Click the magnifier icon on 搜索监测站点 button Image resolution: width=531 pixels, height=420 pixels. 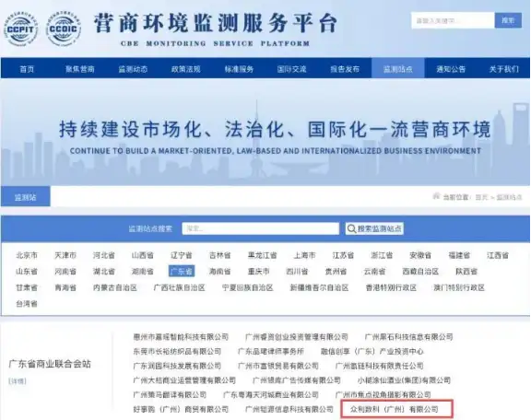(352, 229)
